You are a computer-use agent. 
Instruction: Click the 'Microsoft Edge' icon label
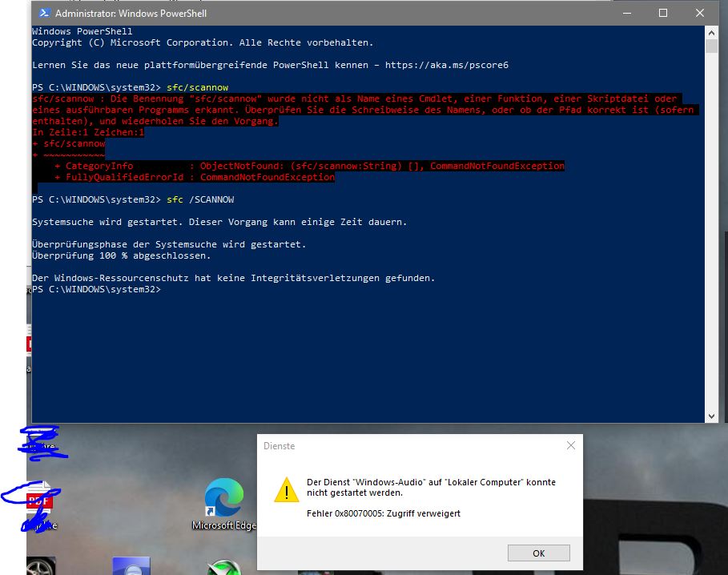[224, 525]
